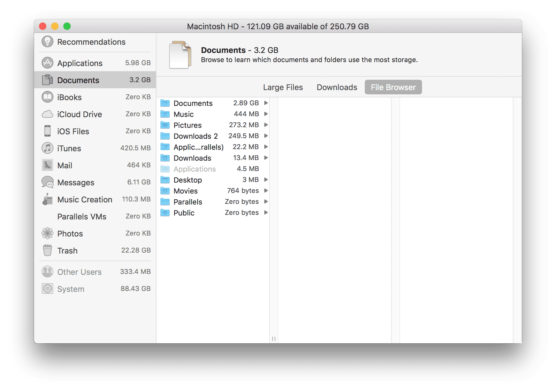Expand the Downloads 2 folder

266,136
